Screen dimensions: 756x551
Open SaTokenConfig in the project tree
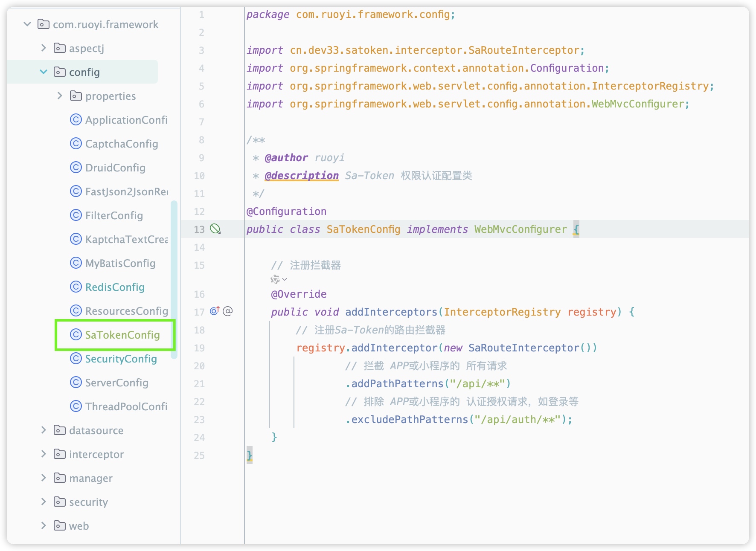[x=122, y=335]
